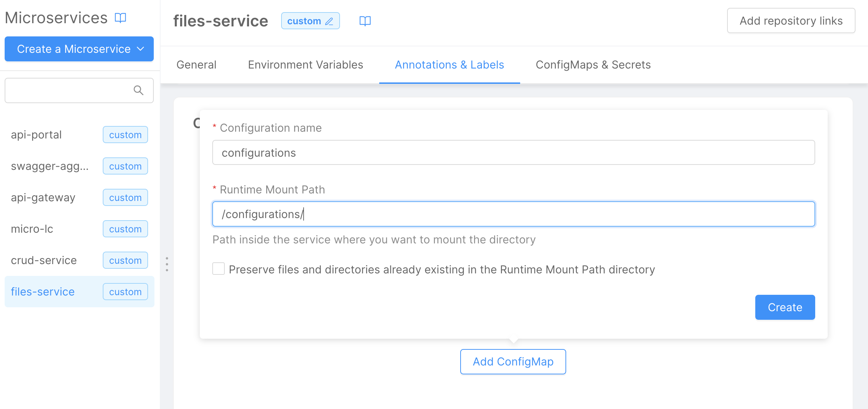Focus the Configuration name input field
This screenshot has width=868, height=409.
513,153
